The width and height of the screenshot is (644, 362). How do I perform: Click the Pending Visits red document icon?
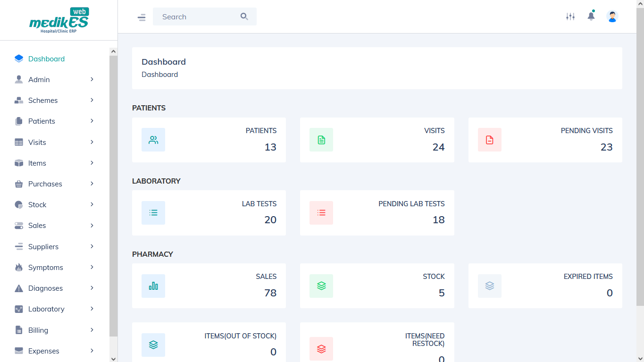tap(490, 140)
